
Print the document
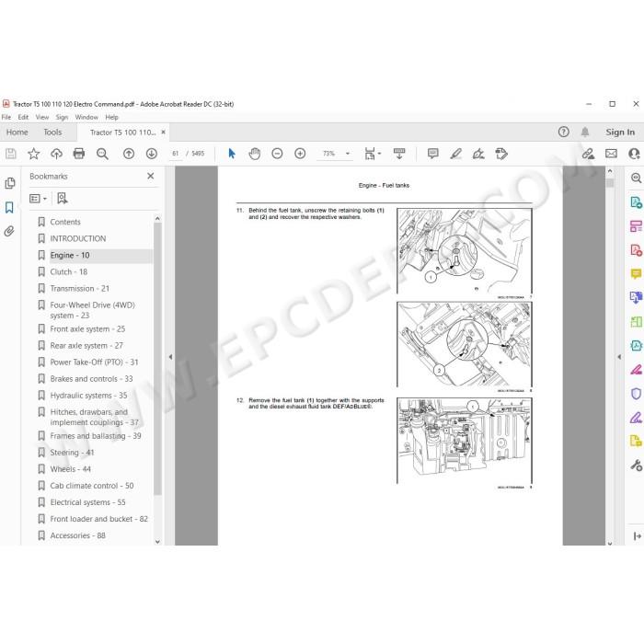point(79,154)
